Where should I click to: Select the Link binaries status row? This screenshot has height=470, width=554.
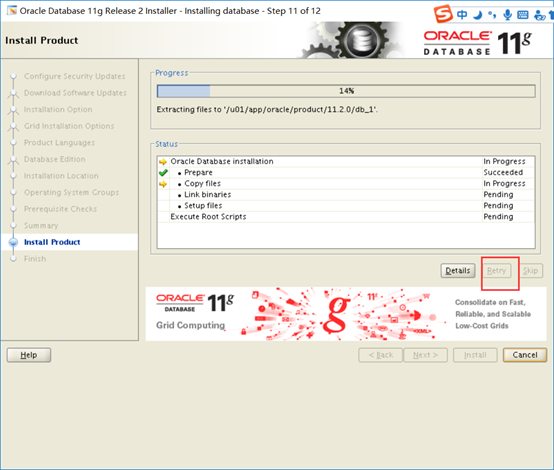[346, 194]
